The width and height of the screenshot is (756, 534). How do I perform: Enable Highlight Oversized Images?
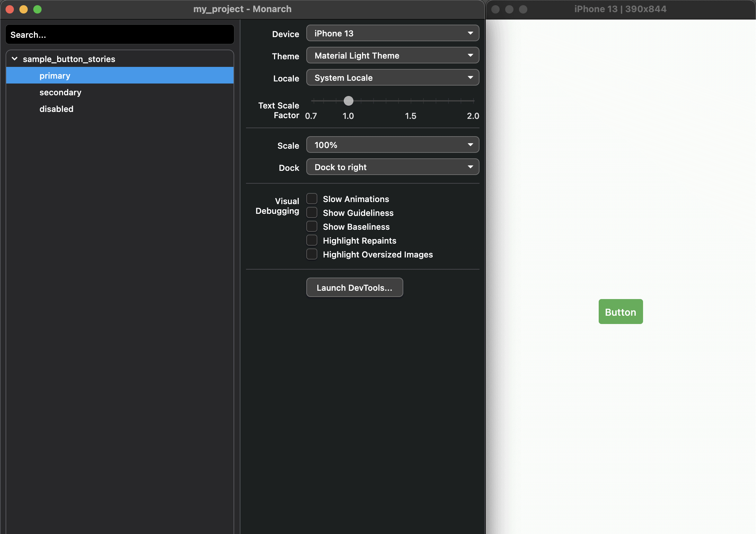point(311,254)
